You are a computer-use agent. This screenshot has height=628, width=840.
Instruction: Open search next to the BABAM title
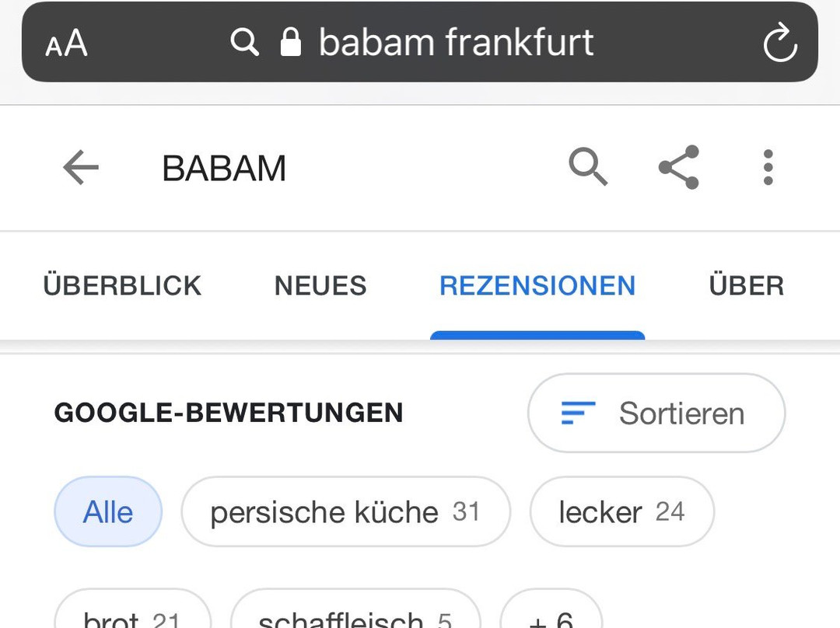pos(587,167)
